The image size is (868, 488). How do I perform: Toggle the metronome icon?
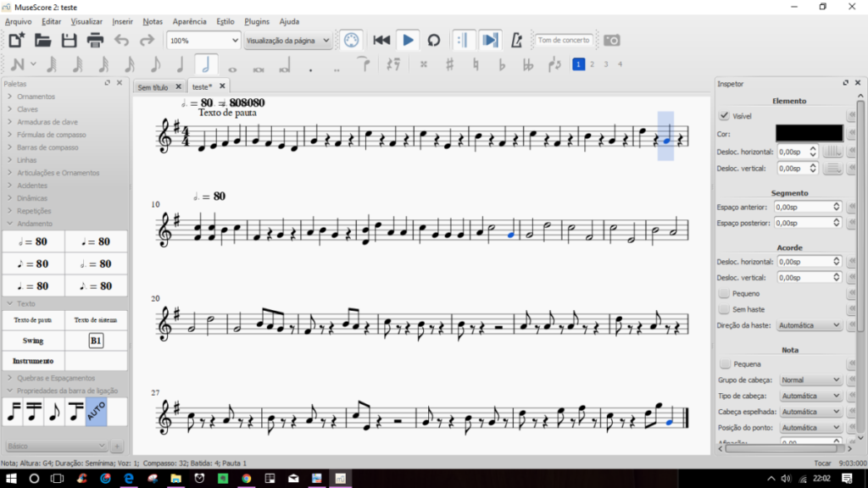518,40
